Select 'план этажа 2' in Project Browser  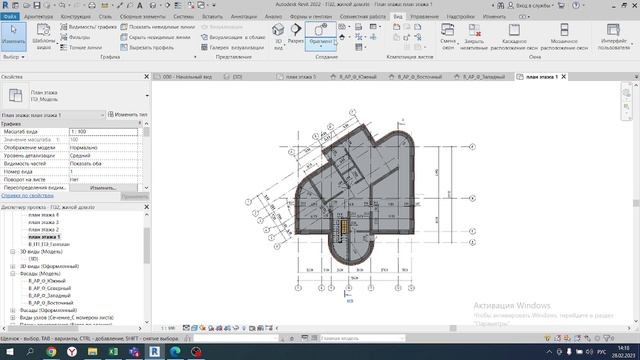click(x=43, y=229)
